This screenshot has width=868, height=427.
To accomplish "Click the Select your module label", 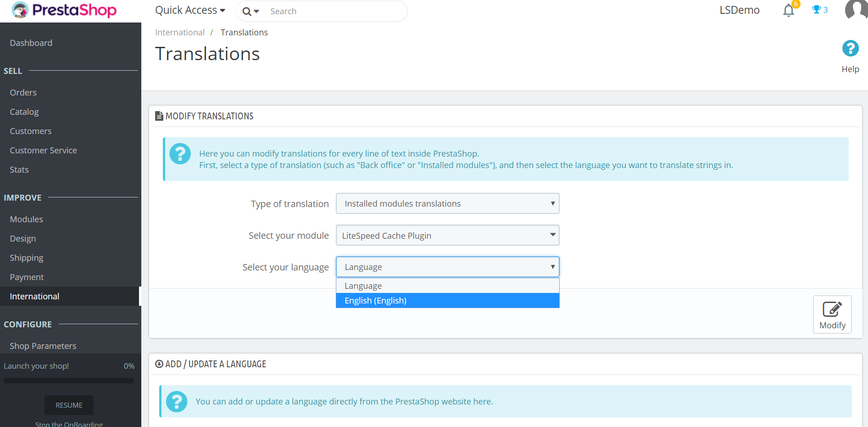I will tap(289, 236).
